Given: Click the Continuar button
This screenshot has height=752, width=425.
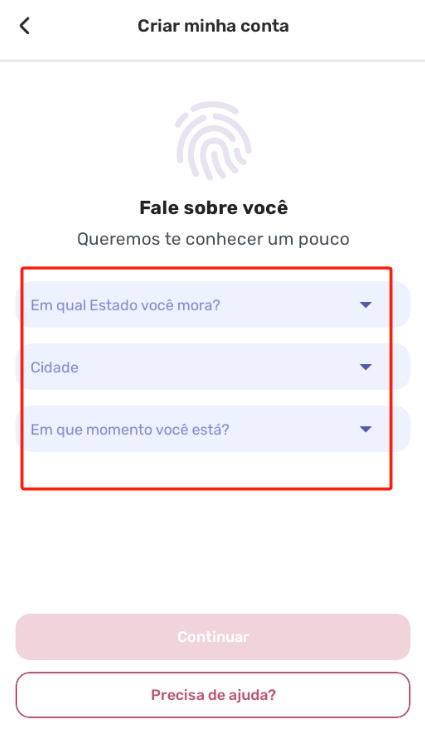Looking at the screenshot, I should pos(213,637).
